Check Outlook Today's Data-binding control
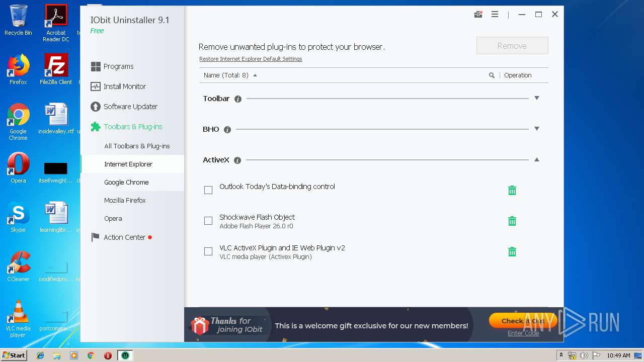 click(208, 190)
